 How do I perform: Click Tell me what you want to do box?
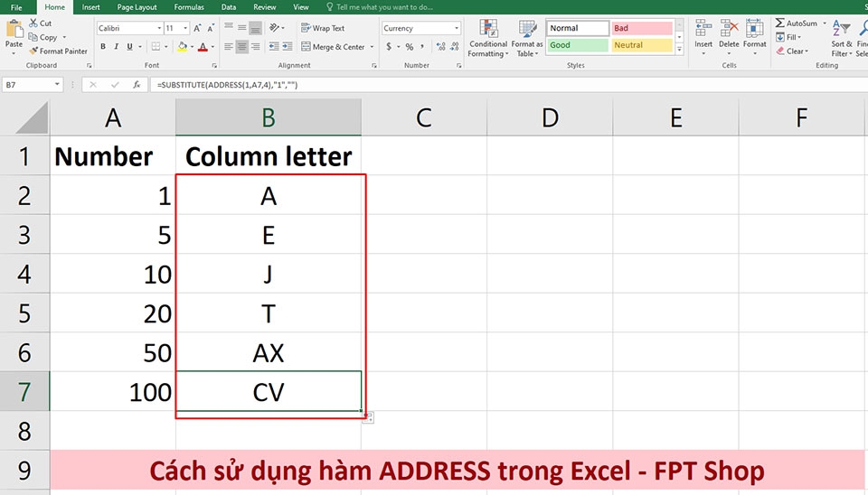[x=380, y=7]
